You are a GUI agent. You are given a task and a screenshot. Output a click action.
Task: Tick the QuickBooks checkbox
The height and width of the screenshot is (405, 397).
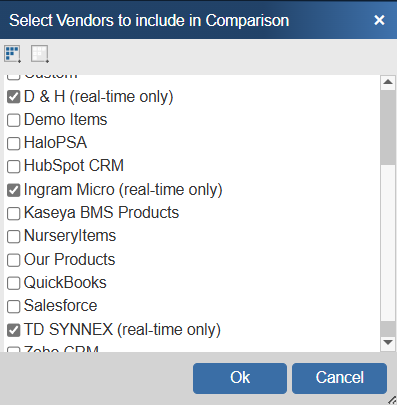pos(14,283)
